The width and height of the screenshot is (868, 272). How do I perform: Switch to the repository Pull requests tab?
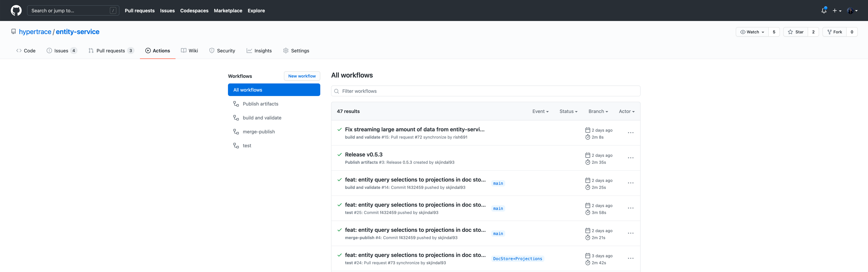tap(111, 50)
